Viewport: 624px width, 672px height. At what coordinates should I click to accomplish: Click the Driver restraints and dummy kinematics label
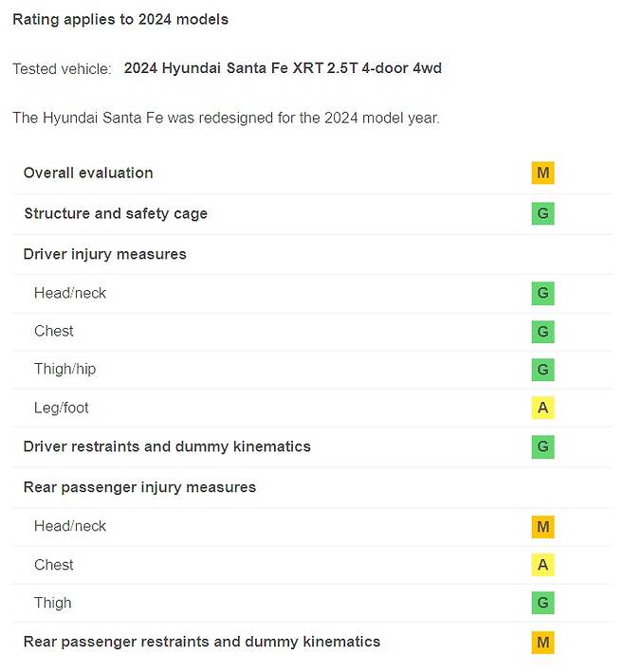pos(167,447)
